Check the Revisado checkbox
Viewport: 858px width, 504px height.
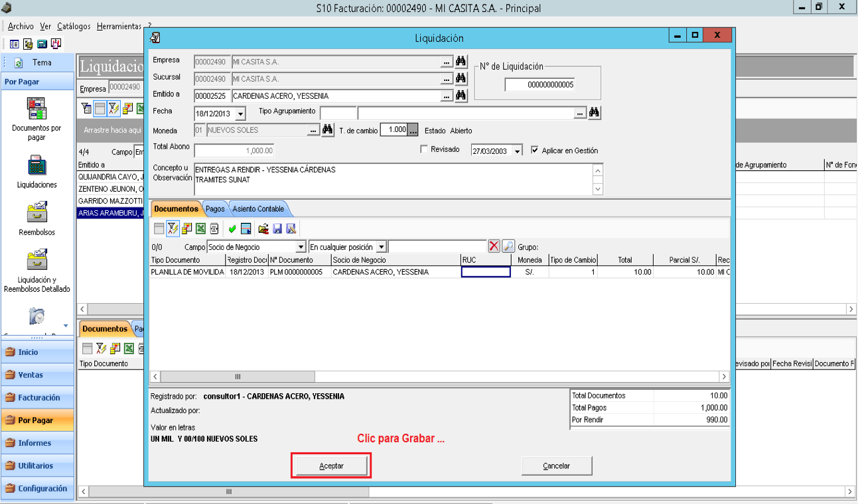point(425,150)
